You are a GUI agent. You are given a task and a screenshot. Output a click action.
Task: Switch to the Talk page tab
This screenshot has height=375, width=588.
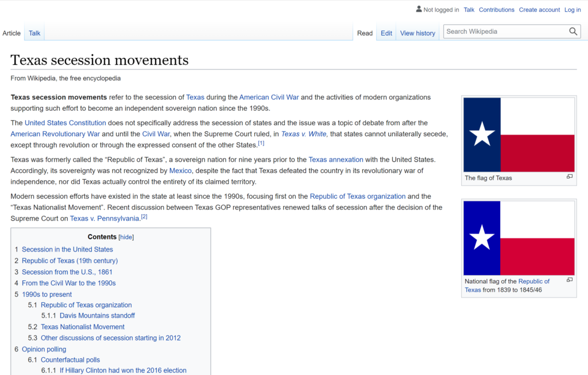click(34, 33)
